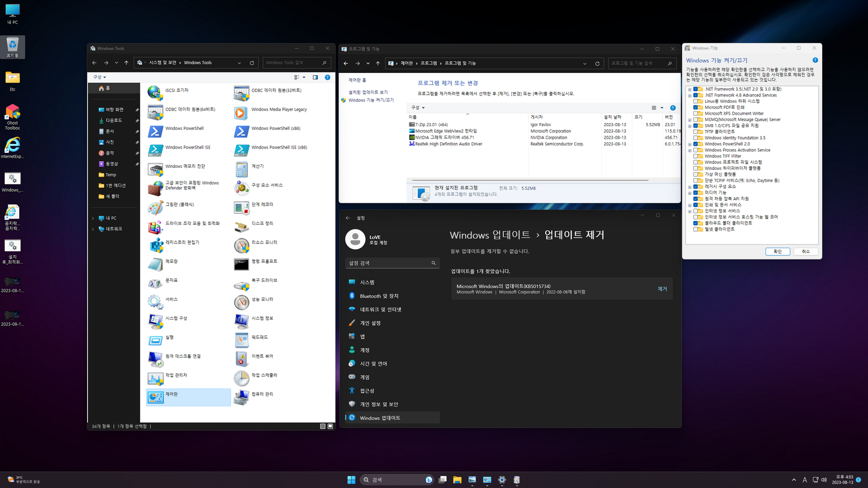Open address history dropdown in 프로그램 및 기능
The image size is (868, 488).
click(x=585, y=64)
